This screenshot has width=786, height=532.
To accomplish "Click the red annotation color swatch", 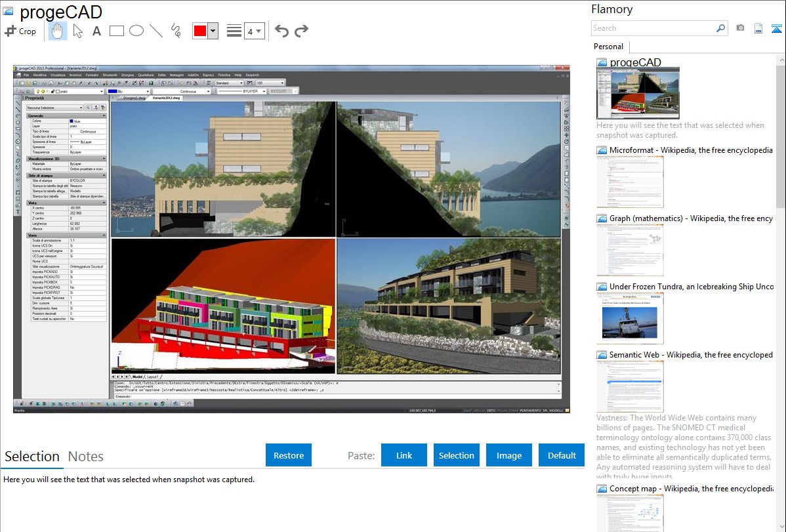I will coord(200,31).
